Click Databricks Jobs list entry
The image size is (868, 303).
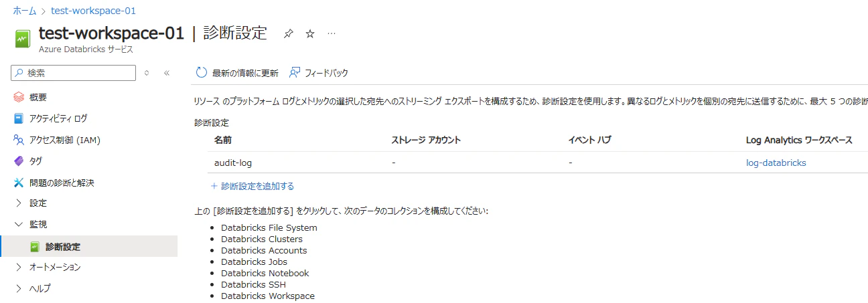pos(254,262)
